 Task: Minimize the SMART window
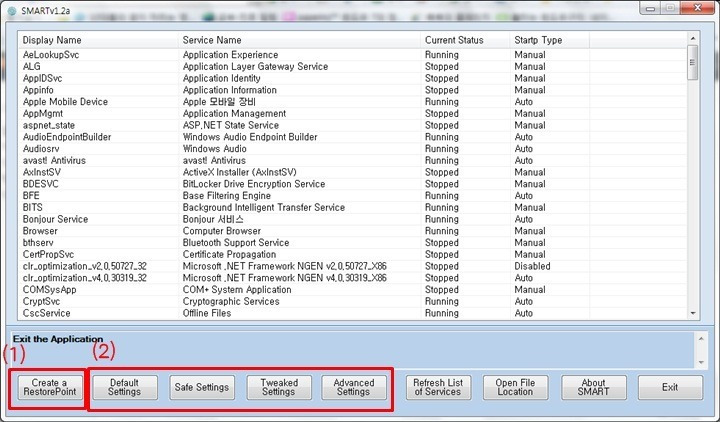click(x=650, y=8)
